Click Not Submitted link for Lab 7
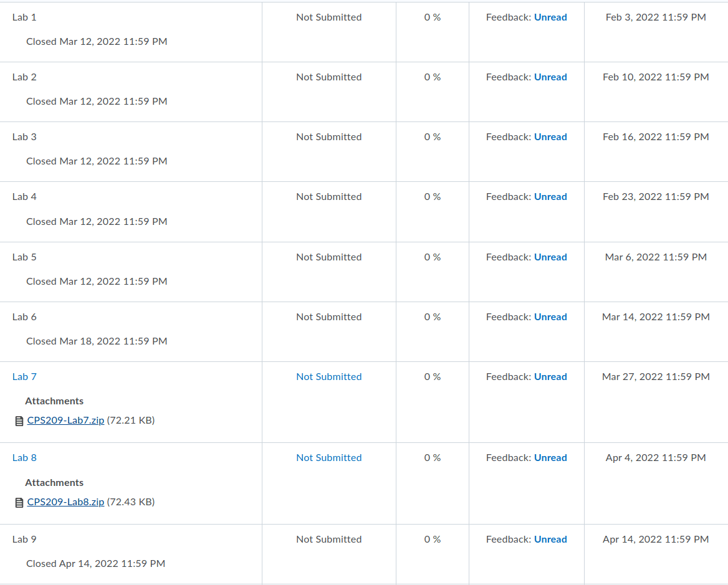This screenshot has width=728, height=585. pyautogui.click(x=328, y=377)
